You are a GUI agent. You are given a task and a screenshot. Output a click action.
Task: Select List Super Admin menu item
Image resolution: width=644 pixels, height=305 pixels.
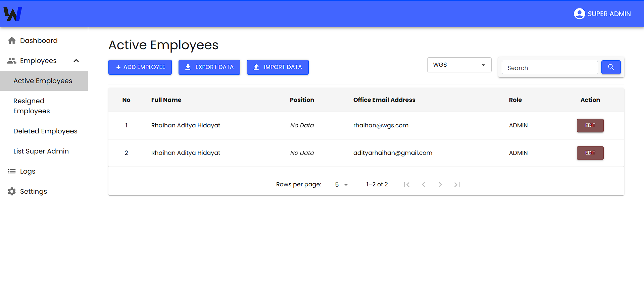[41, 151]
